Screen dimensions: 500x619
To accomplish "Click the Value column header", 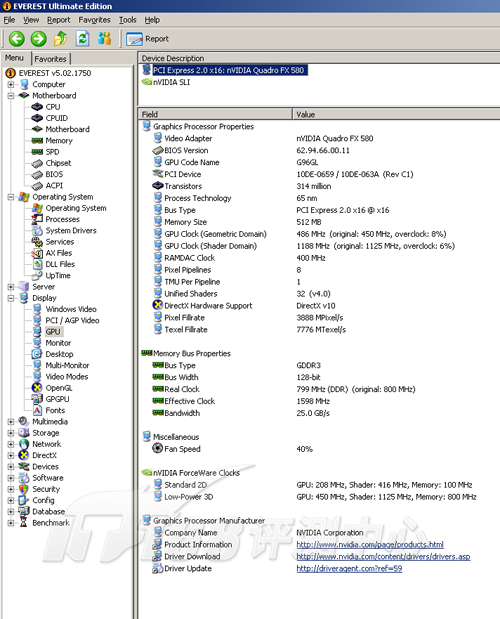I will click(396, 114).
